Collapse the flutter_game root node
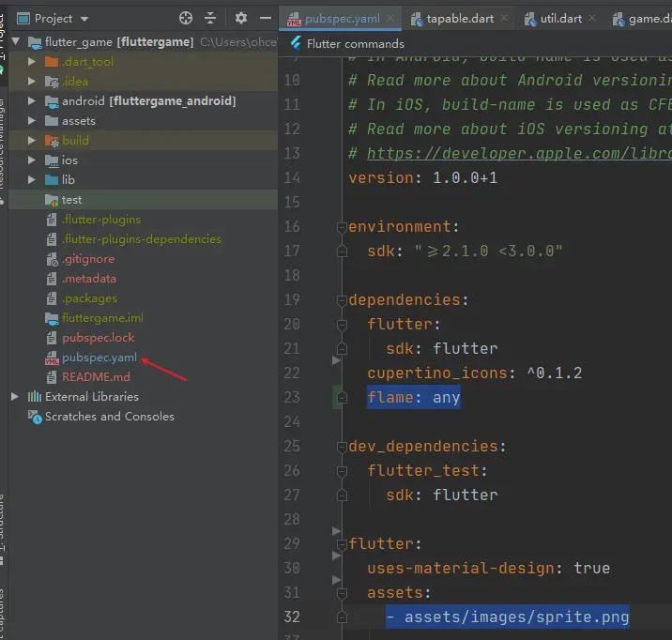Image resolution: width=672 pixels, height=640 pixels. pyautogui.click(x=15, y=42)
